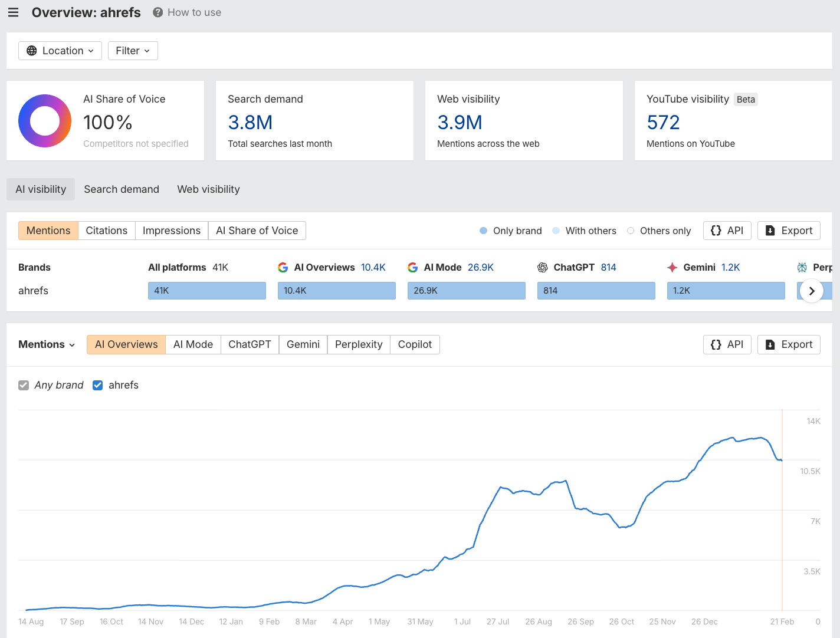Uncheck the Any brand checkbox

coord(23,385)
